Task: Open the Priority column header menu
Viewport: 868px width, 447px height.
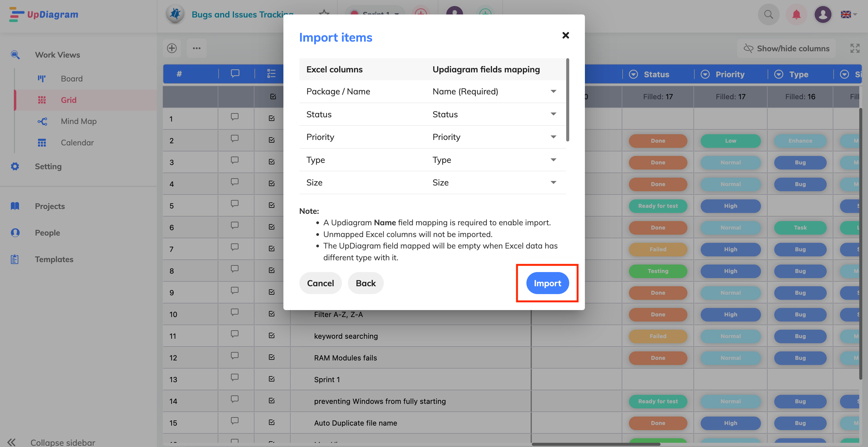Action: point(705,74)
